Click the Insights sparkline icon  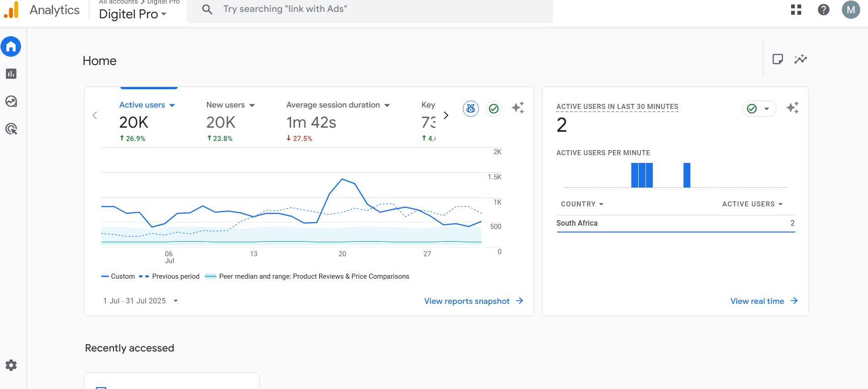tap(800, 59)
